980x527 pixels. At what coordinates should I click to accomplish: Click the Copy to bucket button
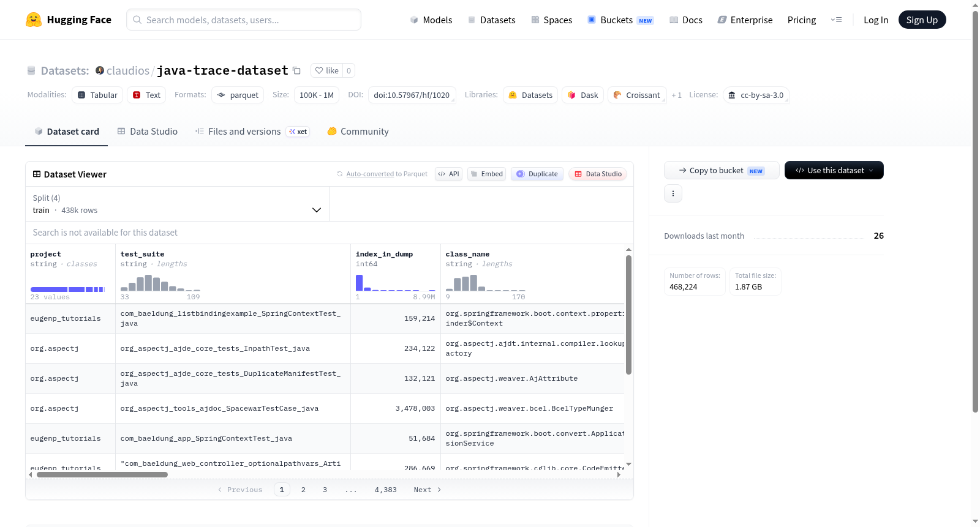pos(722,170)
